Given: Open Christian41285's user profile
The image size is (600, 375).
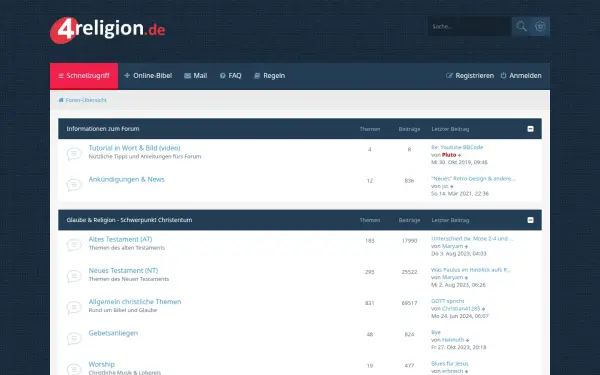Looking at the screenshot, I should tap(461, 308).
